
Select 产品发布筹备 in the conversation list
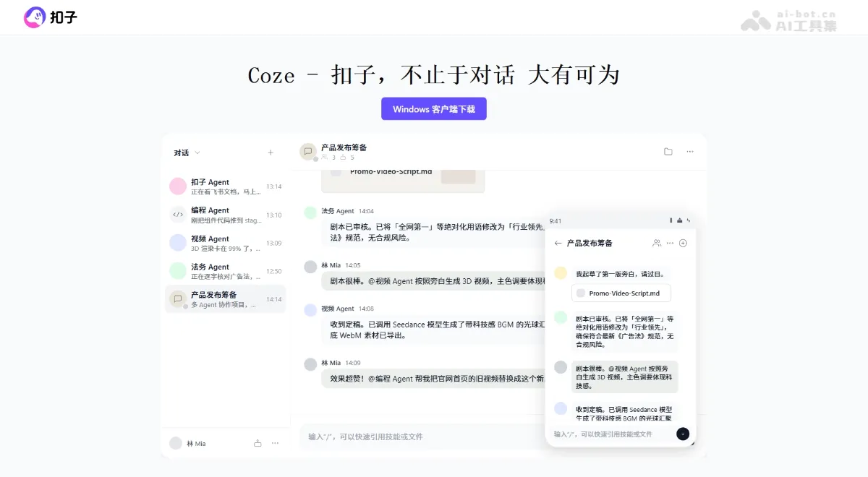[226, 299]
